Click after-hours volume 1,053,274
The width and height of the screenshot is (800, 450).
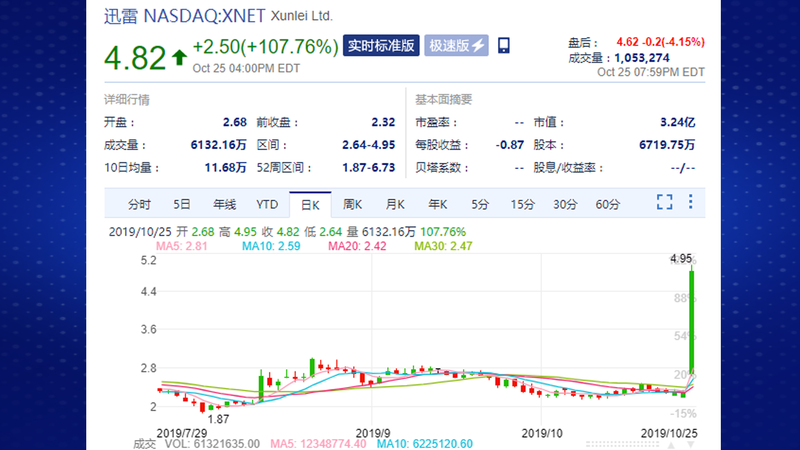point(642,58)
